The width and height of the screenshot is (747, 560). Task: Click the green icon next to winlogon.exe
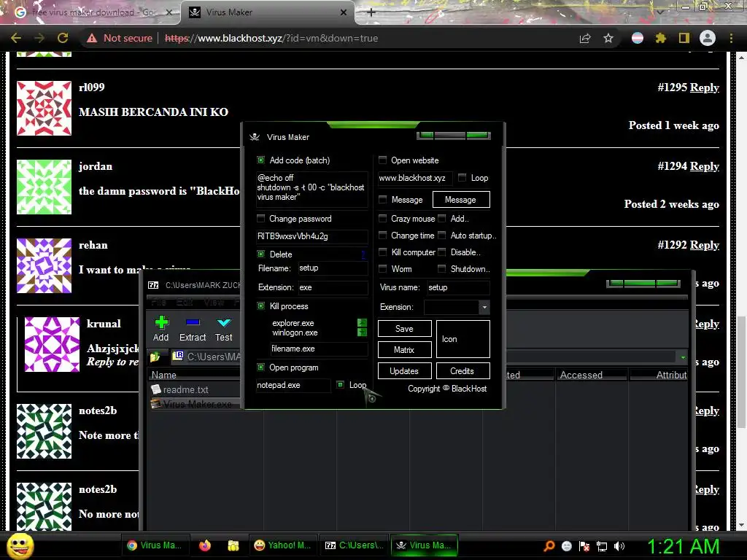click(362, 332)
